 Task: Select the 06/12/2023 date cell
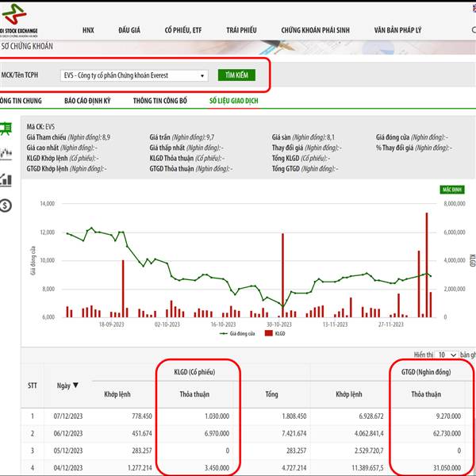tap(68, 433)
